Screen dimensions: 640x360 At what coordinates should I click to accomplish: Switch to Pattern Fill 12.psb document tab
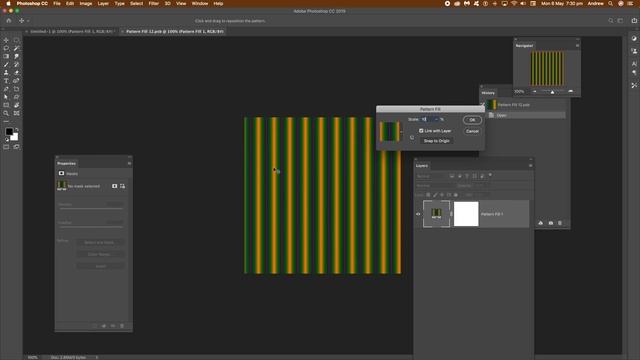(175, 31)
